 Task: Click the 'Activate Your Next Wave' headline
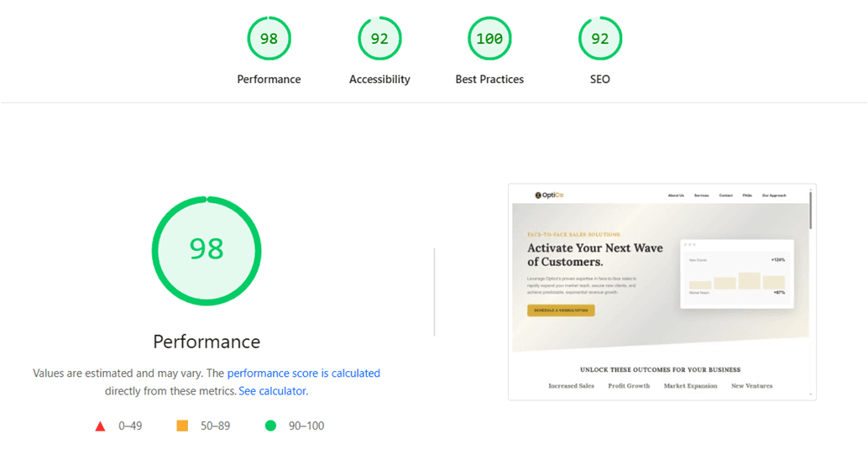tap(595, 254)
